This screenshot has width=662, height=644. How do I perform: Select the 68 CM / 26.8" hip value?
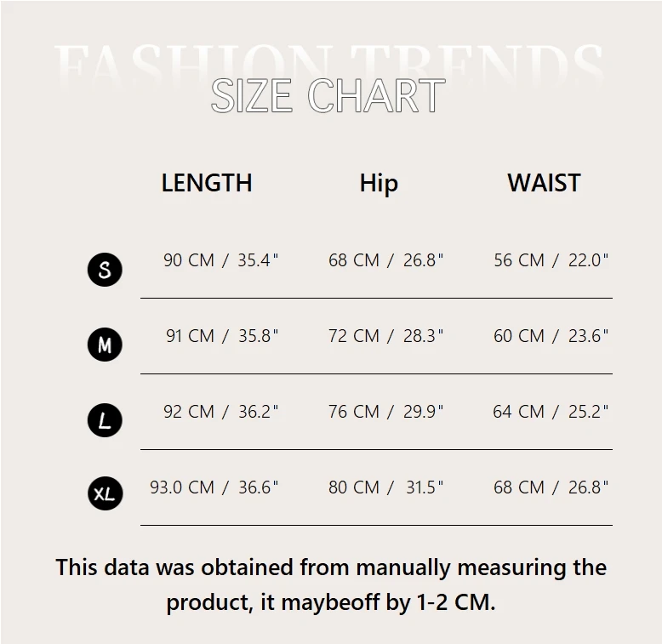coord(386,260)
